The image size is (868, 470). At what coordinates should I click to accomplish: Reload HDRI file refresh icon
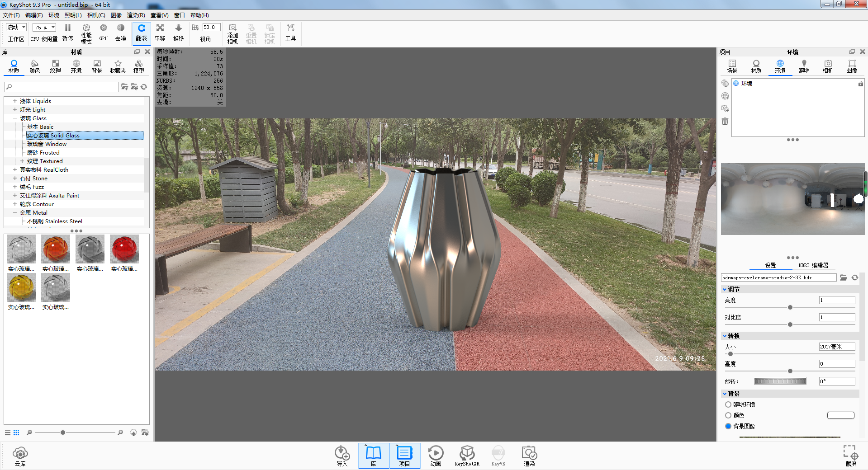[x=855, y=277]
